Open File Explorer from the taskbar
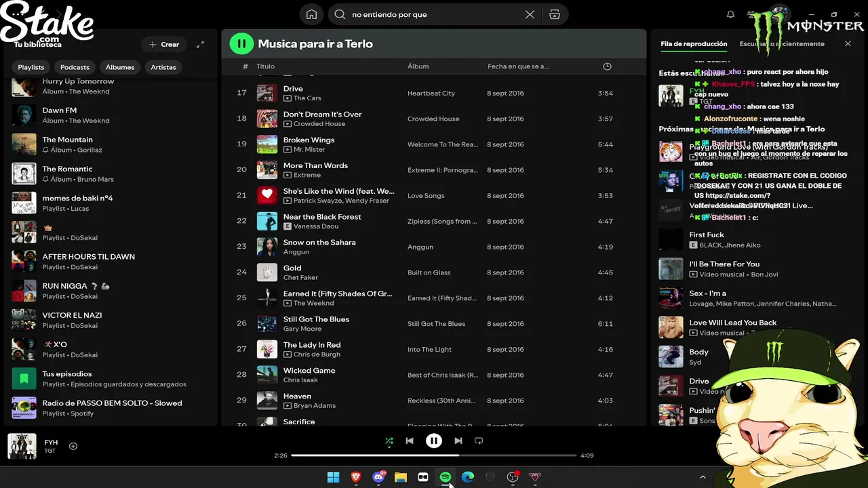This screenshot has height=488, width=868. pyautogui.click(x=401, y=477)
